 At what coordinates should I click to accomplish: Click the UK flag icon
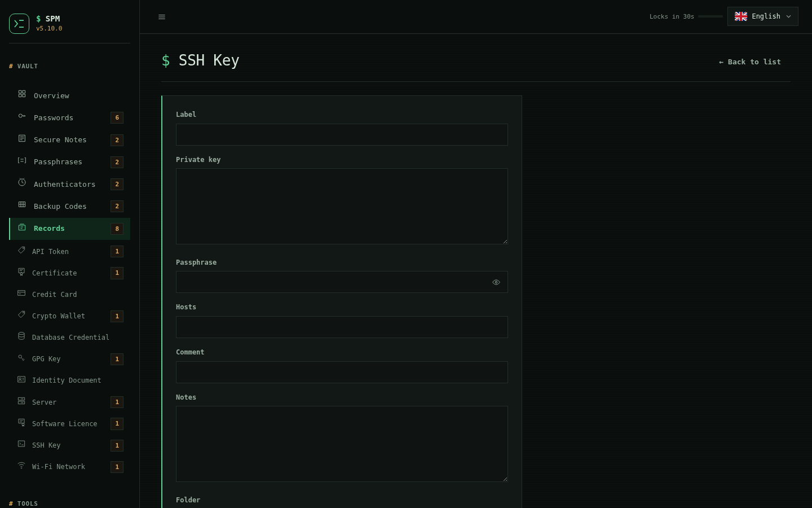(741, 16)
